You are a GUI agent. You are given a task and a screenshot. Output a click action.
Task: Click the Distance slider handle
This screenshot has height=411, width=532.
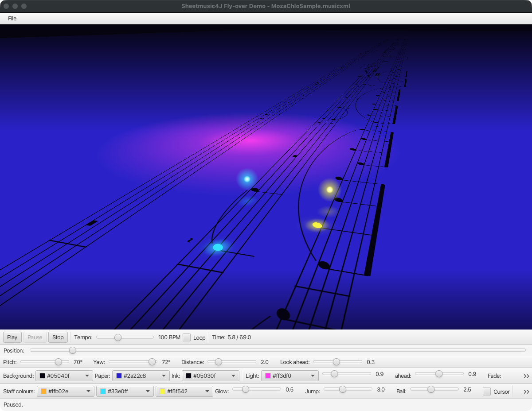click(218, 362)
